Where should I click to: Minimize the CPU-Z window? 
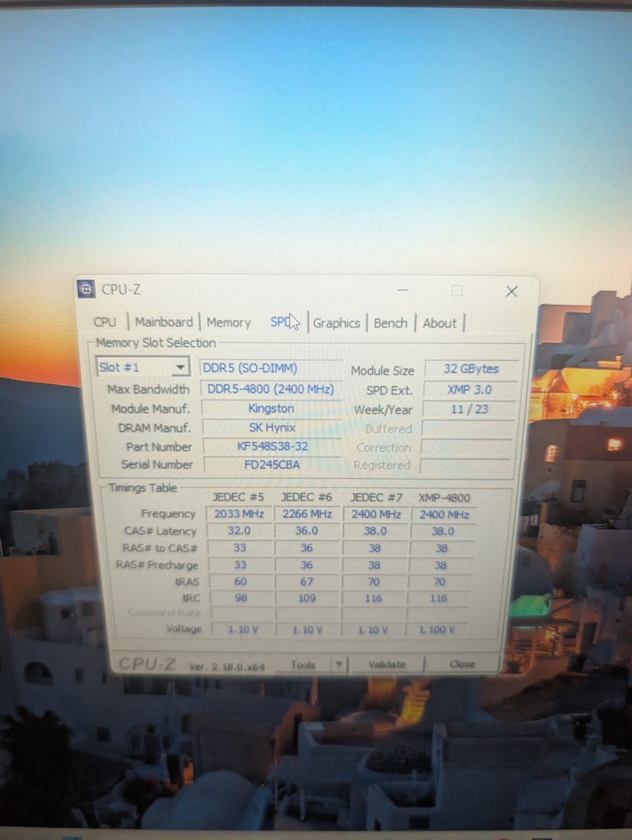(403, 290)
